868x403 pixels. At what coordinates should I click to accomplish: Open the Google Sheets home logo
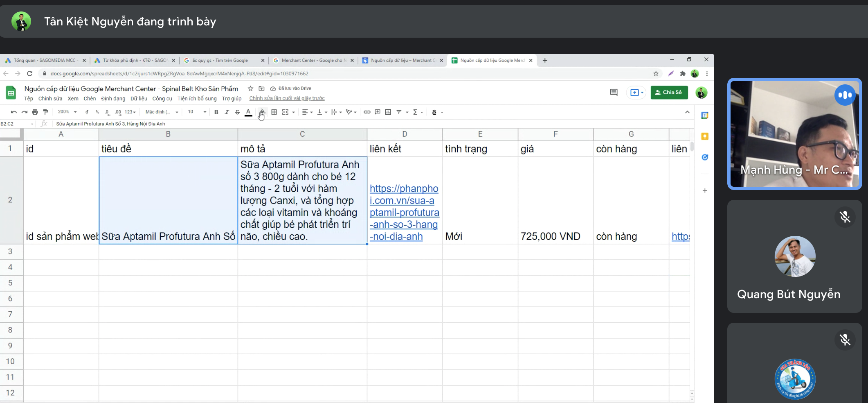point(11,93)
